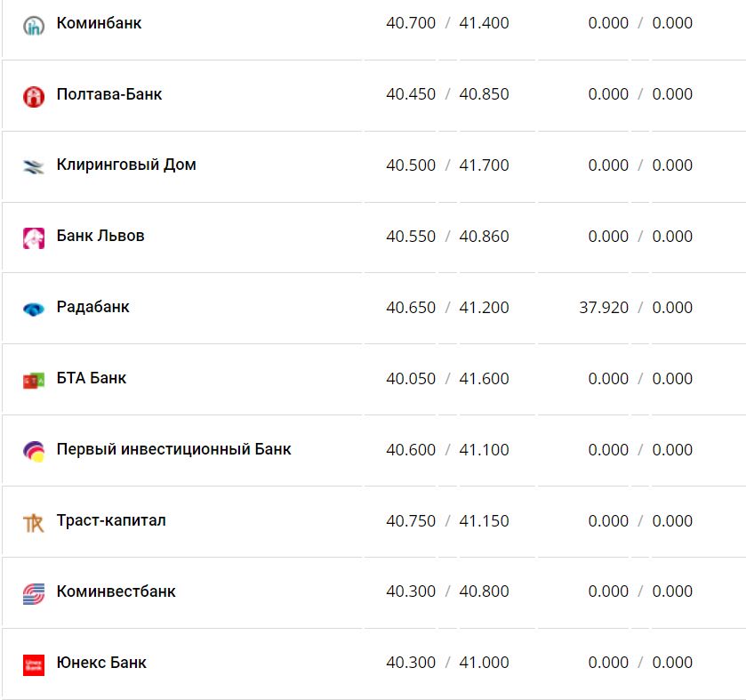Click the Банк Львов pink logo icon
The height and width of the screenshot is (700, 746).
[34, 237]
